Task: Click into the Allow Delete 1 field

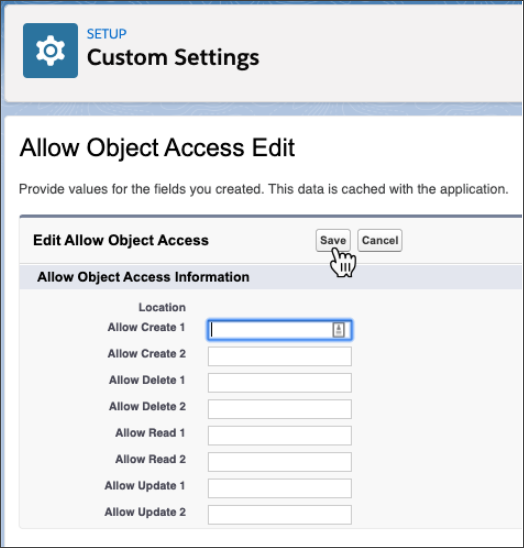Action: [280, 383]
